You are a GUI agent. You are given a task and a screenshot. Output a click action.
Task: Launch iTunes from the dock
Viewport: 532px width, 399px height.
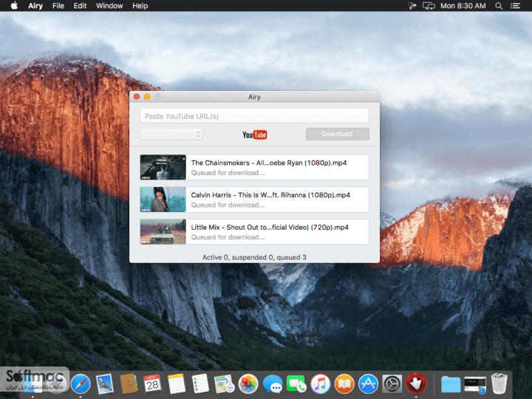coord(320,383)
